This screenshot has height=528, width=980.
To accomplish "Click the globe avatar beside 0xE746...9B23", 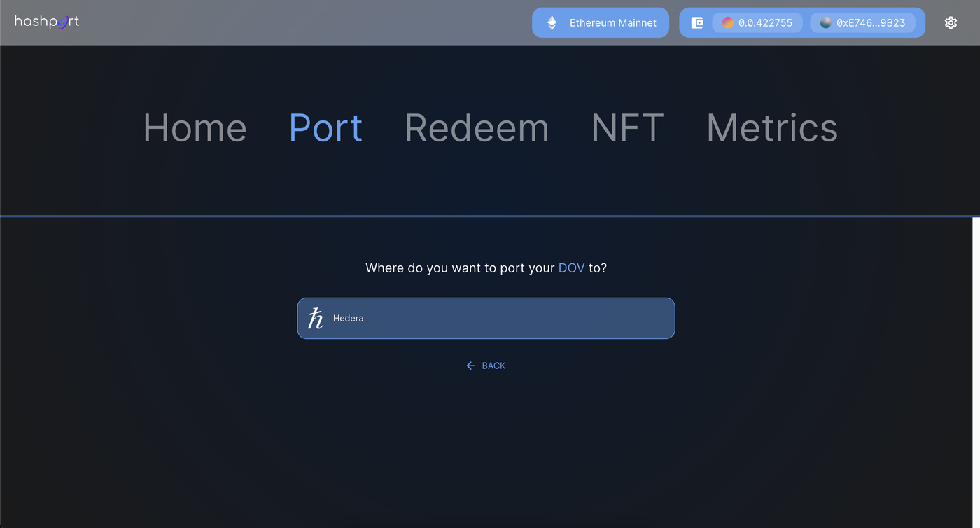I will pos(826,23).
